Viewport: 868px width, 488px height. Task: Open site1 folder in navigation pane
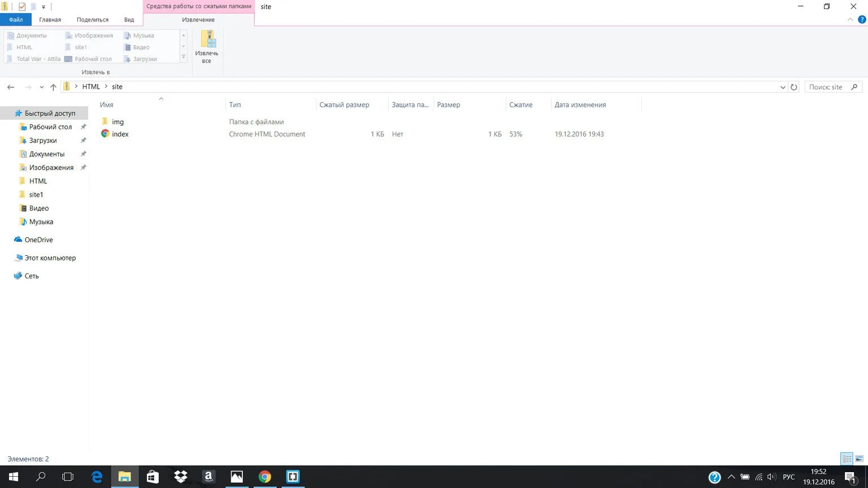click(x=36, y=195)
